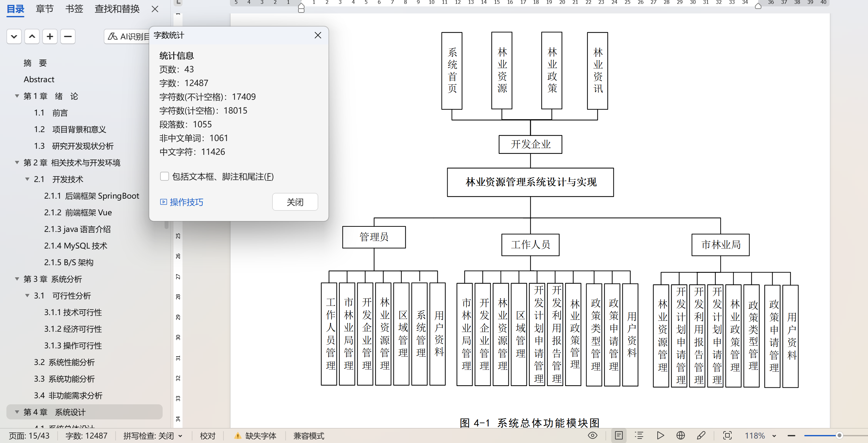Image resolution: width=868 pixels, height=443 pixels.
Task: Click the zoom slider handle
Action: [840, 436]
